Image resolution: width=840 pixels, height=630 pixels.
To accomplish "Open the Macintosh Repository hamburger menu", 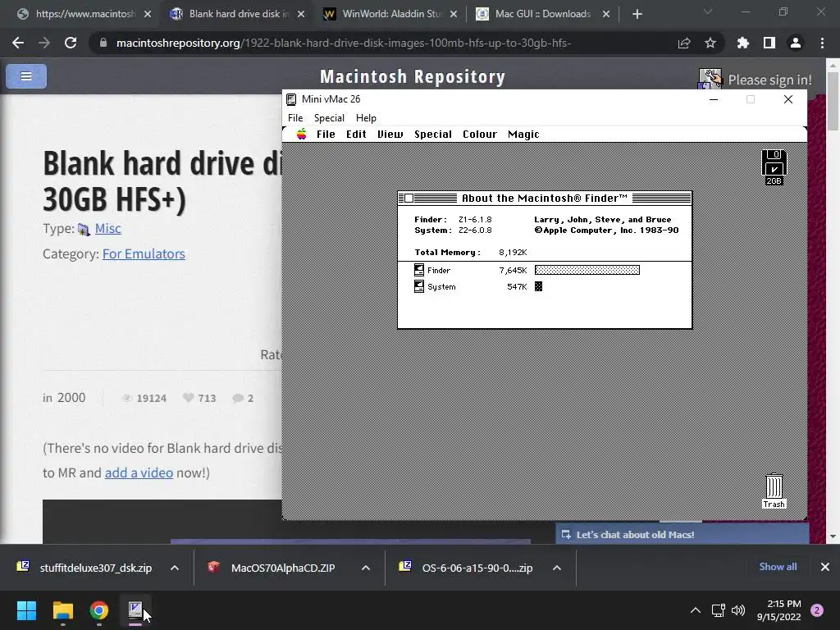I will (26, 76).
